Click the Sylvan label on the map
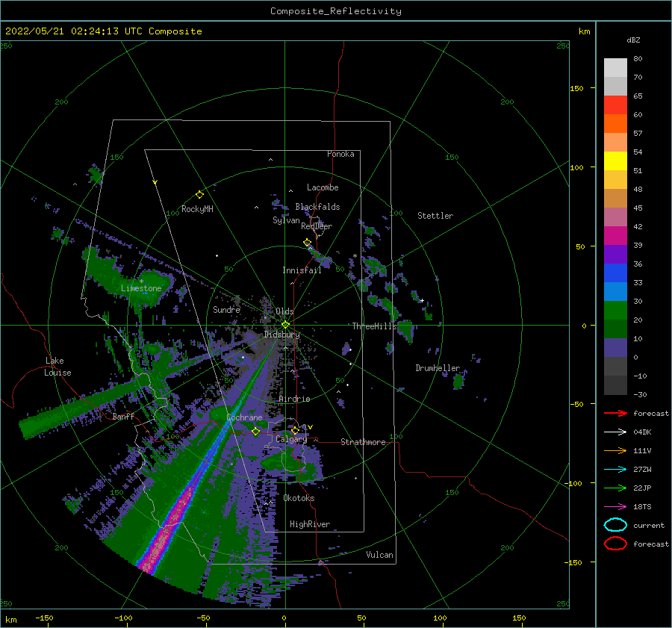Screen dimensions: 672x628 [286, 220]
